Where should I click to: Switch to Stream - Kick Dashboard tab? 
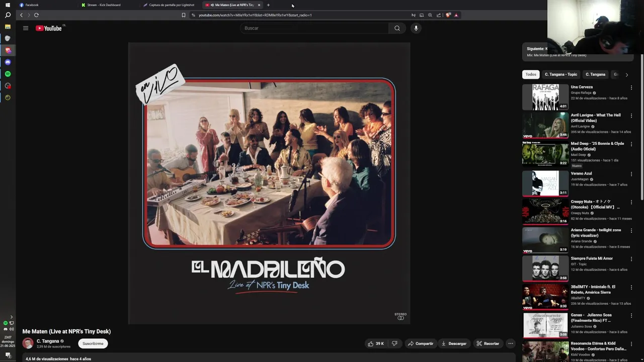108,5
